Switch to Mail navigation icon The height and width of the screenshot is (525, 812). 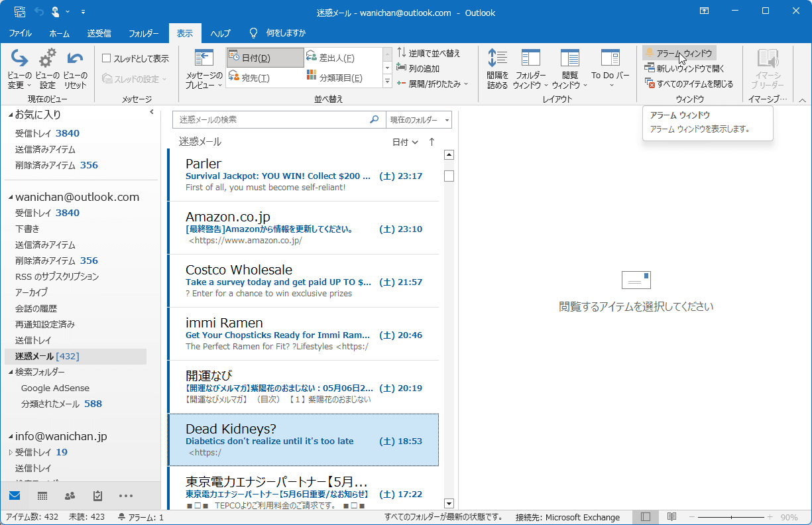[15, 495]
